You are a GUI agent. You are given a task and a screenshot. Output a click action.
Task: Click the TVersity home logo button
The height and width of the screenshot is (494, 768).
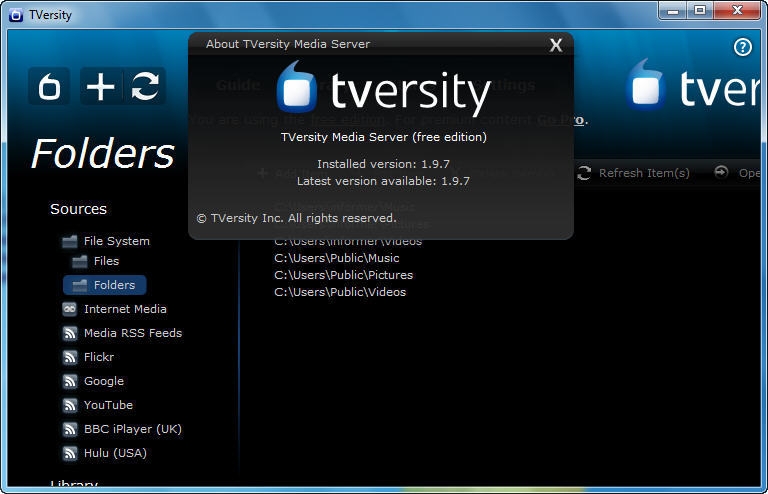[49, 86]
